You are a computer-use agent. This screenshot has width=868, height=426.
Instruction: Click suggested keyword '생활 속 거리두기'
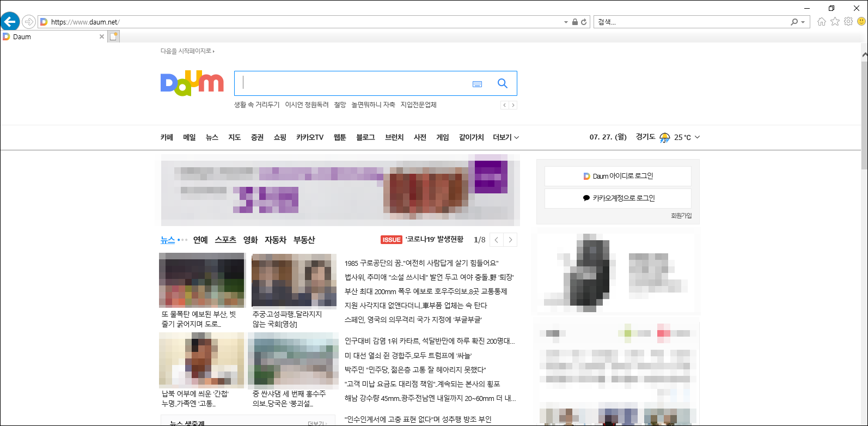pos(256,105)
